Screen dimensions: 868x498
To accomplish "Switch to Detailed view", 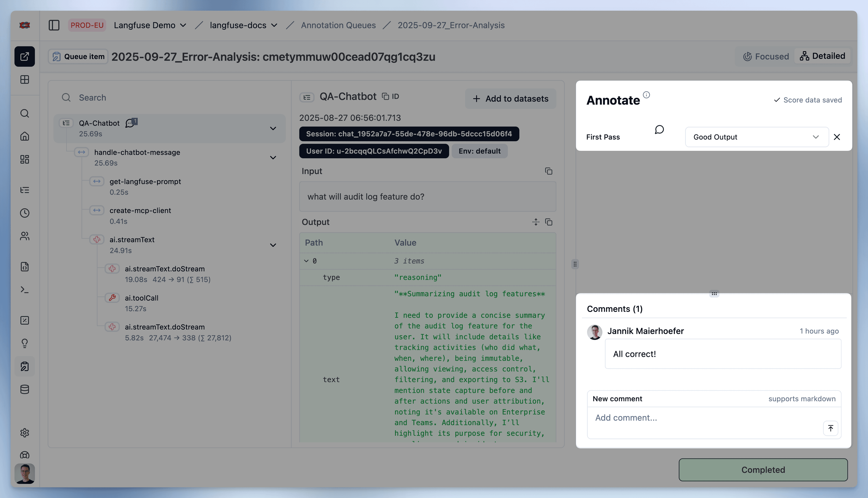I will coord(822,56).
